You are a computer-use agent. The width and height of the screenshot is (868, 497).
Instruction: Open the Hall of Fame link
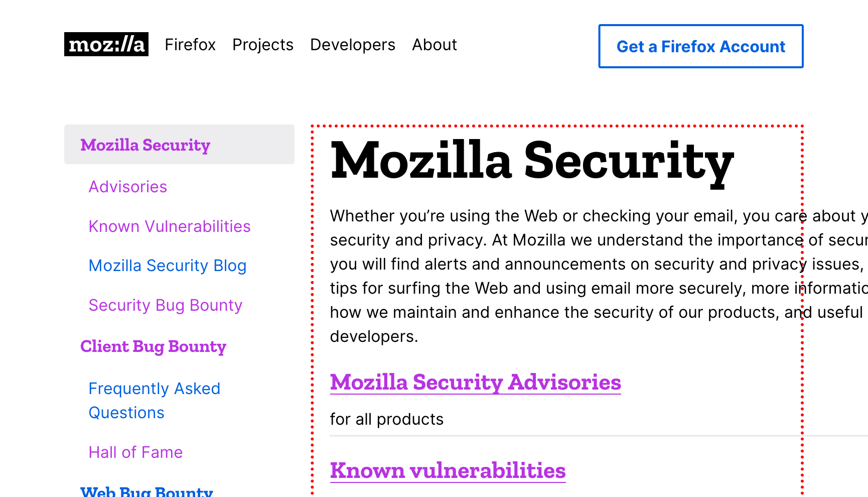[x=135, y=452]
